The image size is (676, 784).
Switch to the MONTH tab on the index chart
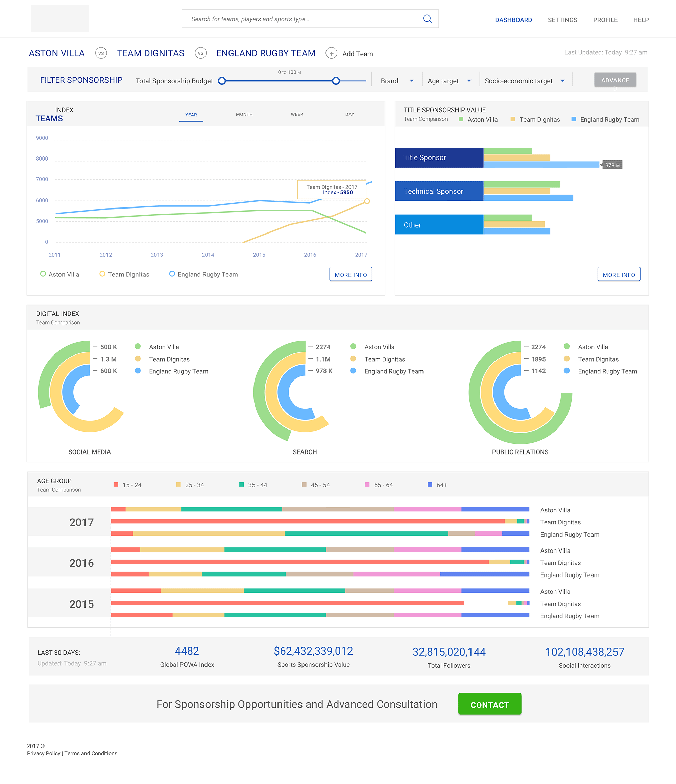click(244, 114)
